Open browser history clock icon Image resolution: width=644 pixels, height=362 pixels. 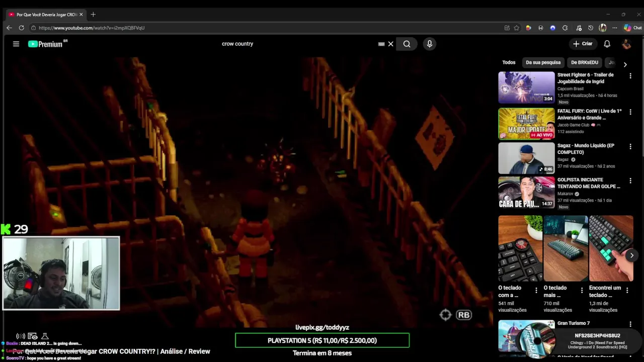[591, 28]
